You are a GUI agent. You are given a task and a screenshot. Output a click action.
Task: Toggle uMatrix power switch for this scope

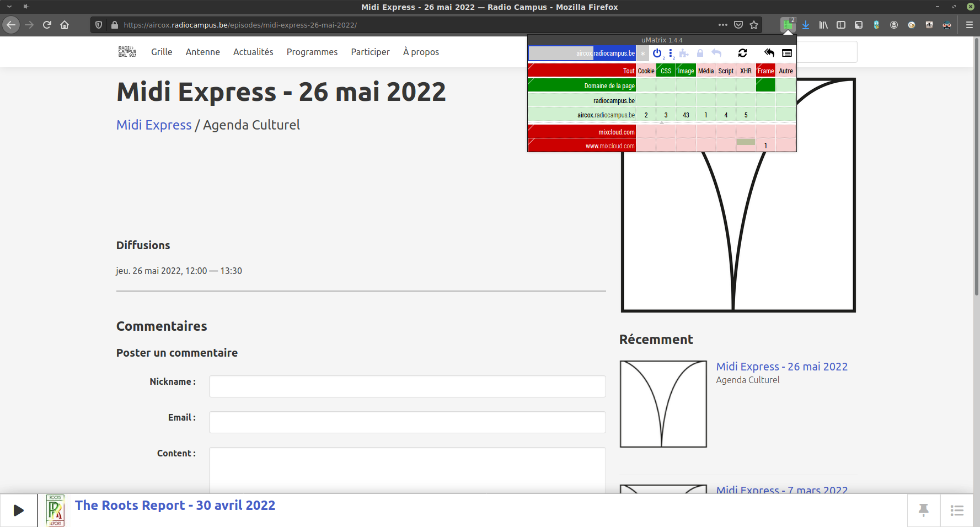tap(657, 53)
